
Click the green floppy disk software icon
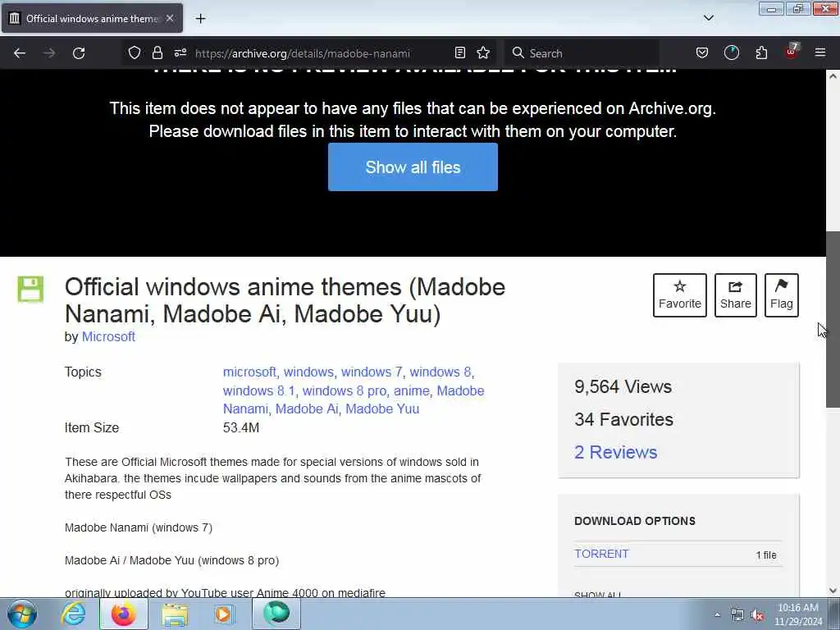(30, 290)
